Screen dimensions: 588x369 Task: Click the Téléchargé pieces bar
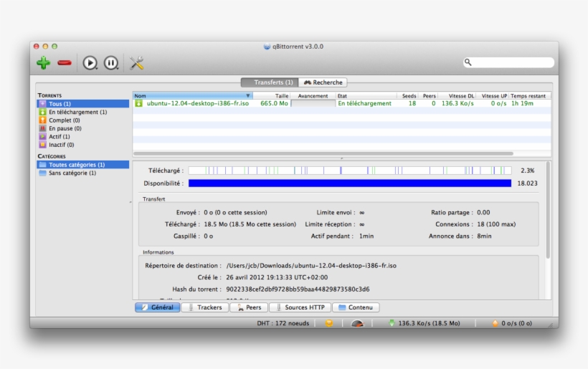(x=350, y=171)
